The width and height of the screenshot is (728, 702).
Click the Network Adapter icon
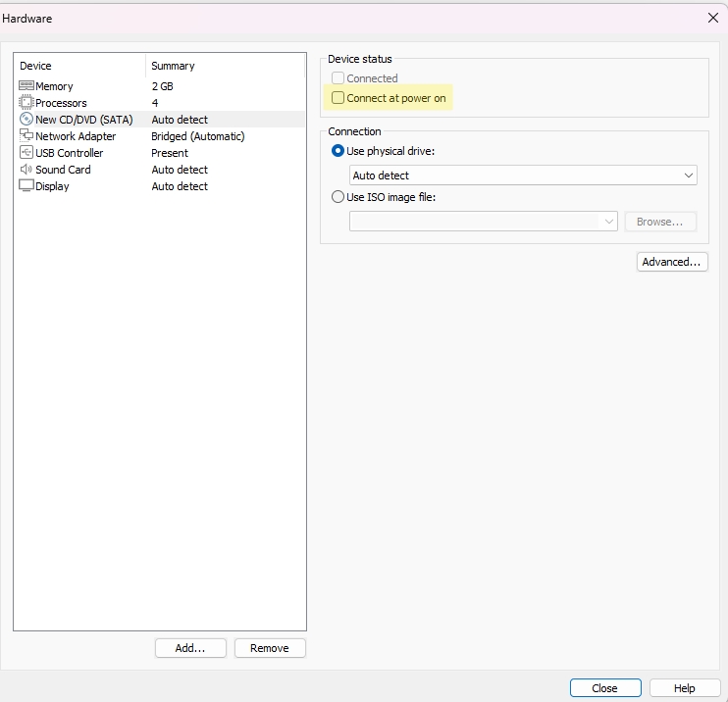click(x=26, y=136)
